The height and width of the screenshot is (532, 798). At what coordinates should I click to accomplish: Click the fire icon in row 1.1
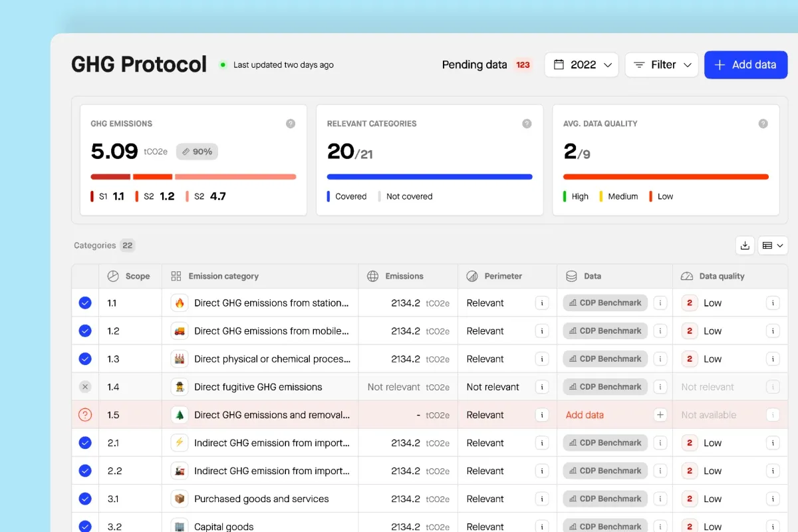(x=179, y=303)
